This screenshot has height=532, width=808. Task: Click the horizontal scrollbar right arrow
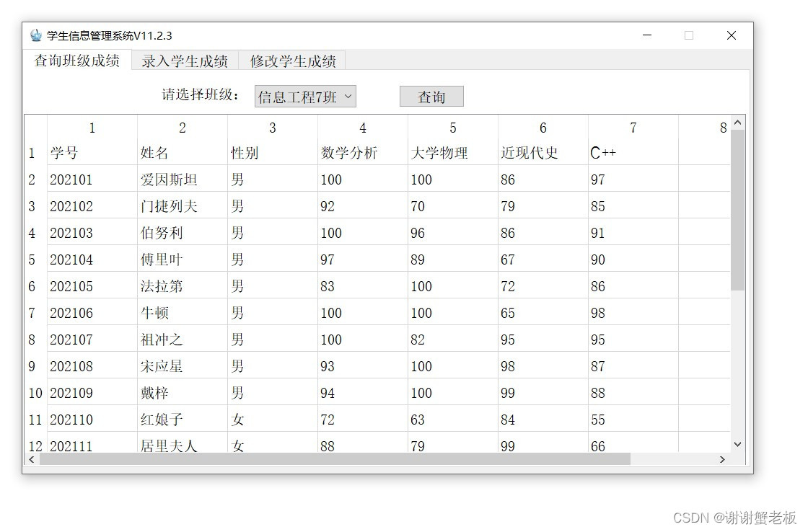(x=723, y=459)
